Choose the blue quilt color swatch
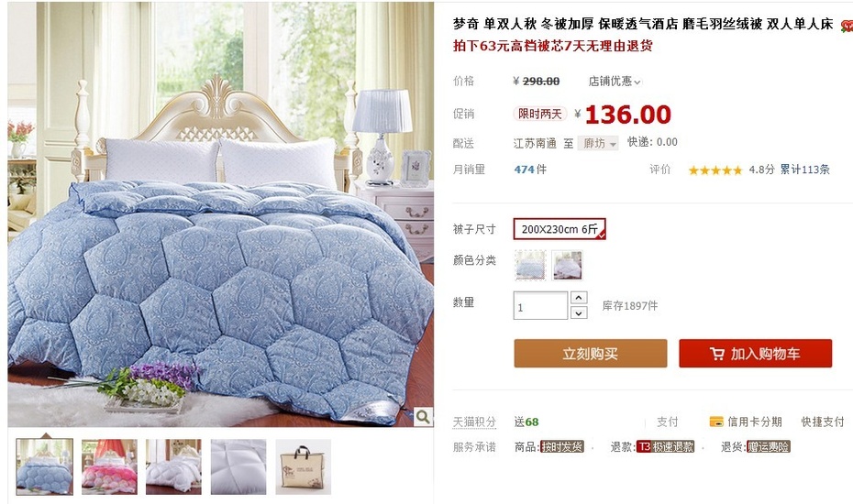 (530, 266)
